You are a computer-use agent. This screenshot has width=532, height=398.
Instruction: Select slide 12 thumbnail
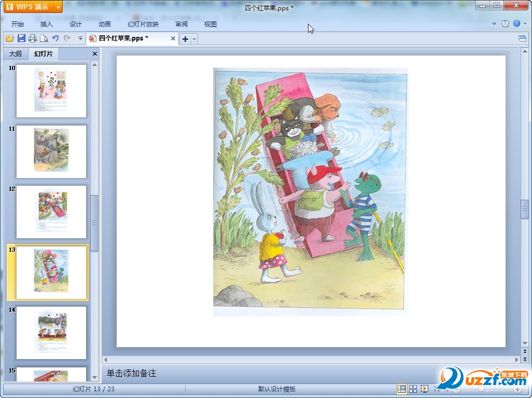(51, 212)
